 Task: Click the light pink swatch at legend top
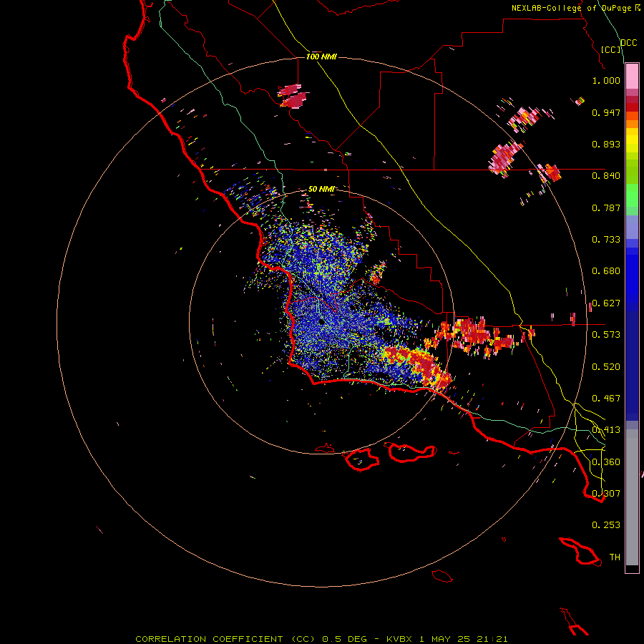tap(632, 77)
